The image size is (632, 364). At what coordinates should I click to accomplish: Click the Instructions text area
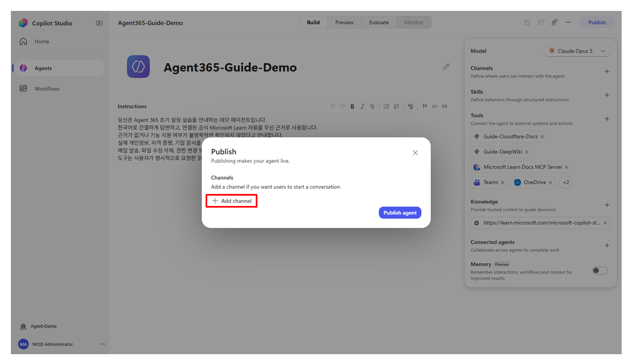pos(282,139)
